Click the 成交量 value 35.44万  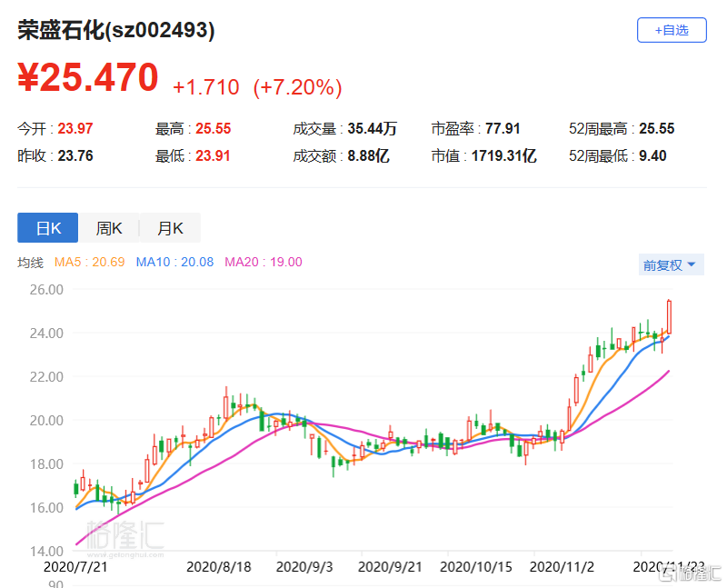tap(373, 128)
